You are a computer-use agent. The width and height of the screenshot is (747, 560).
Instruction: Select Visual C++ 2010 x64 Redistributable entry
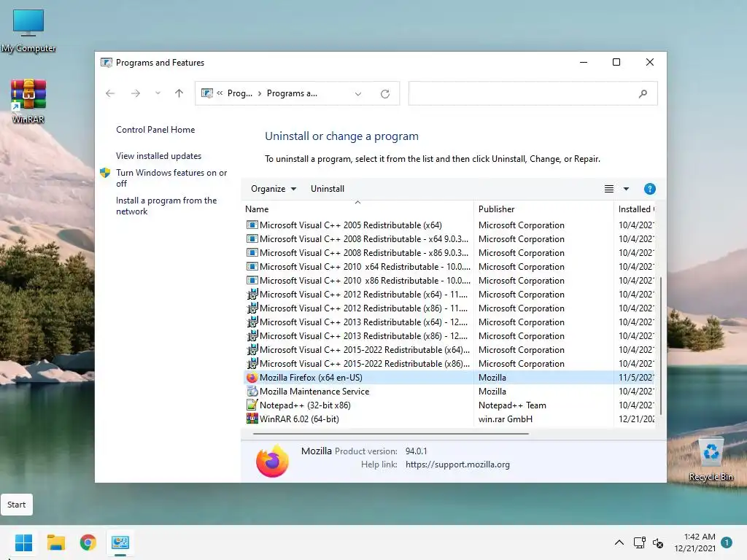tap(357, 267)
